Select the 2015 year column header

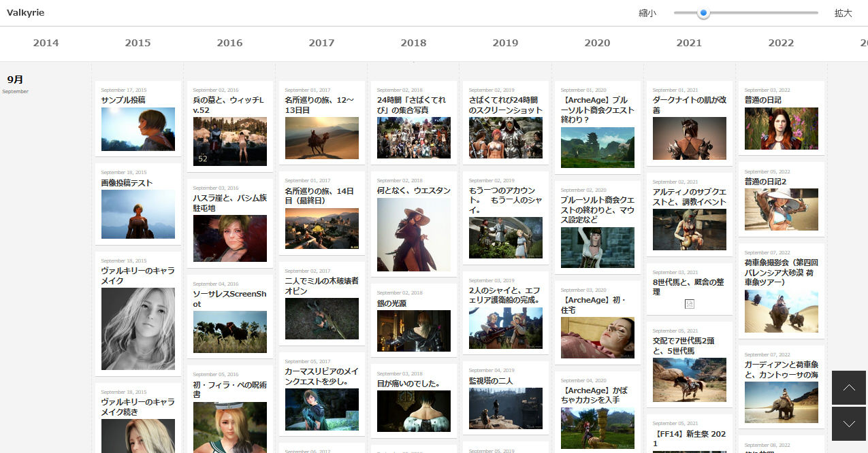click(138, 43)
